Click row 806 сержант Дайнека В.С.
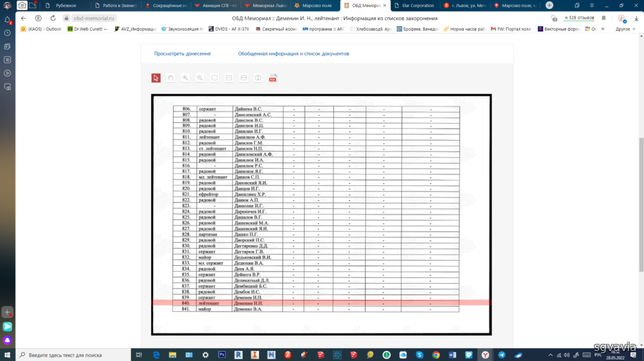The width and height of the screenshot is (644, 361). (x=316, y=109)
